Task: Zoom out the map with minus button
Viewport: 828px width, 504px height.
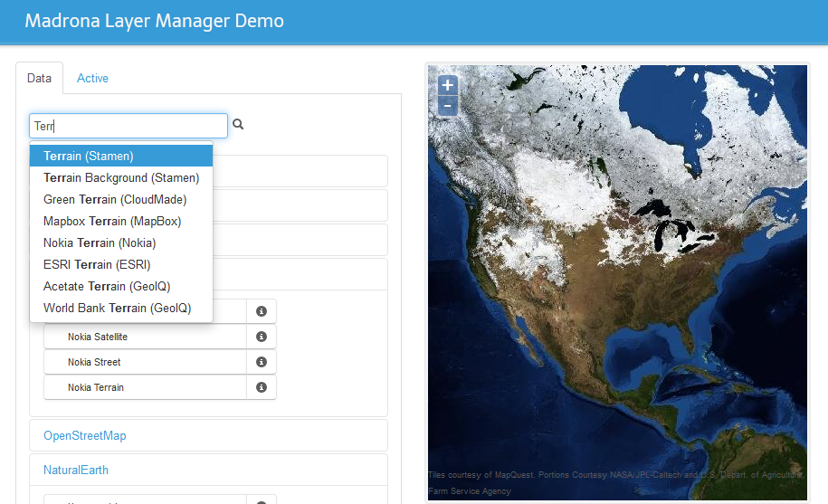Action: [x=448, y=106]
